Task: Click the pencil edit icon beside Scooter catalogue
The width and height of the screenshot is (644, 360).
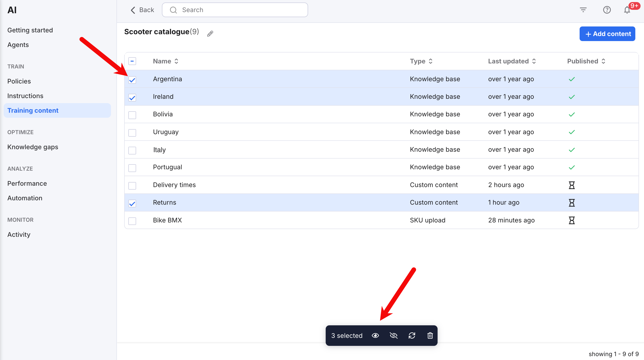Action: 210,34
